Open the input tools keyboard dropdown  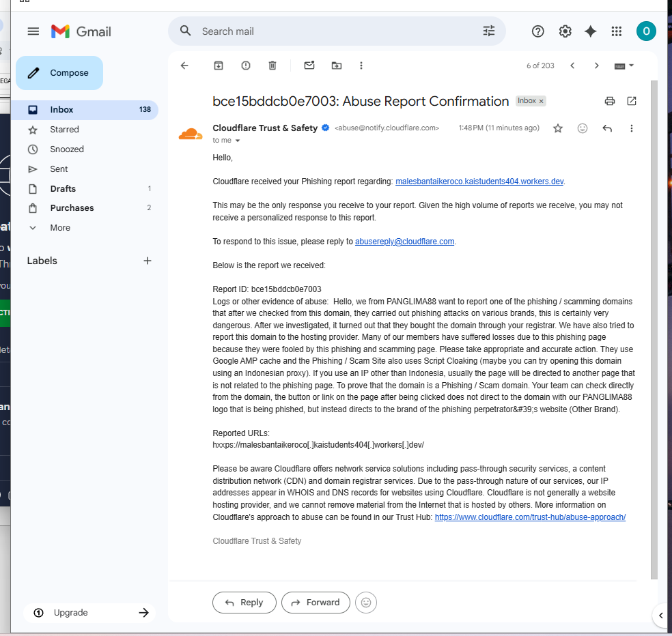point(624,66)
